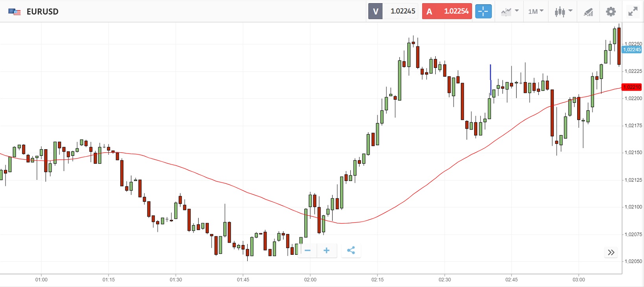
Task: Click the EURUSD flag icon
Action: [x=15, y=12]
